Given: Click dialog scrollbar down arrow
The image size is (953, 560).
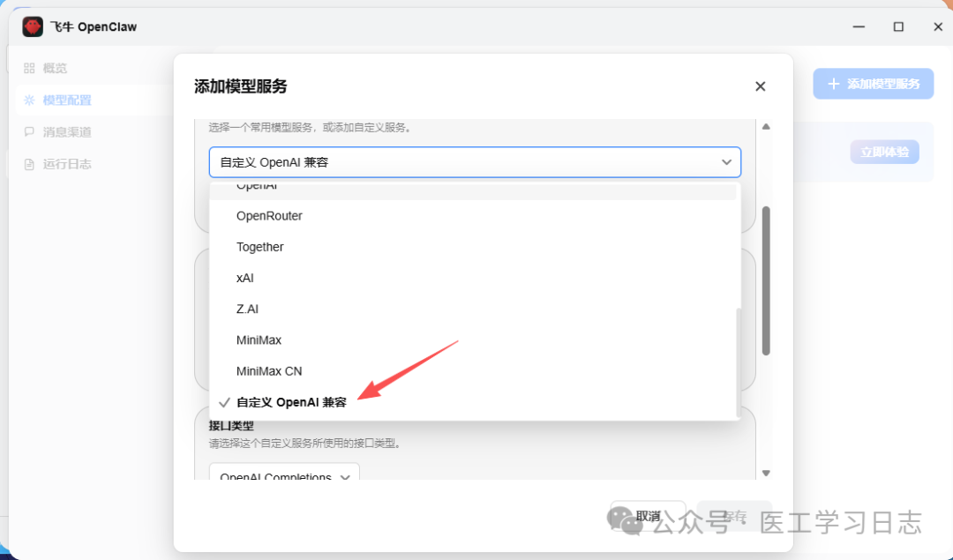Looking at the screenshot, I should (766, 474).
